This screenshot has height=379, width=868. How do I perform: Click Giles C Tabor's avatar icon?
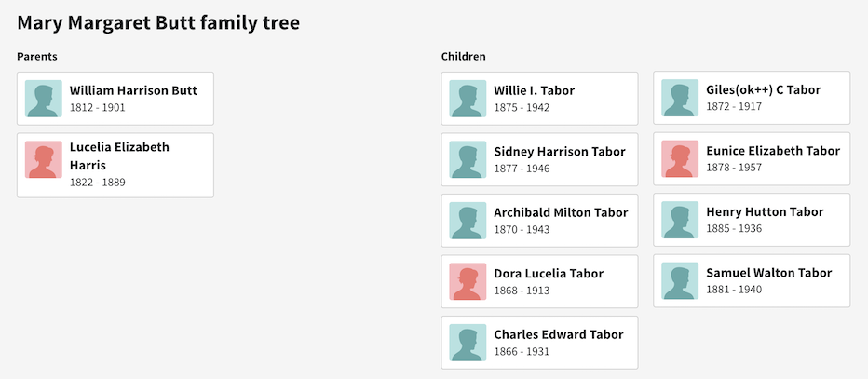click(x=680, y=98)
